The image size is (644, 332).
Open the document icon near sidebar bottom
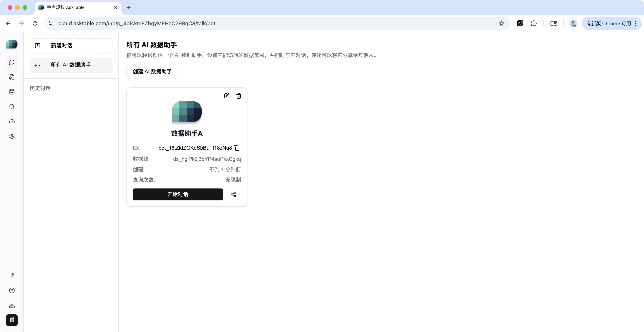(x=12, y=275)
